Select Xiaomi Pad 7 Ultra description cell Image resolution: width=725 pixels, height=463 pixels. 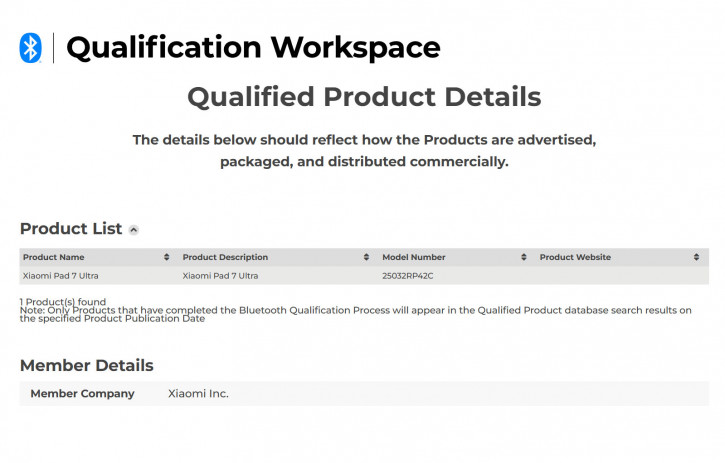click(220, 276)
